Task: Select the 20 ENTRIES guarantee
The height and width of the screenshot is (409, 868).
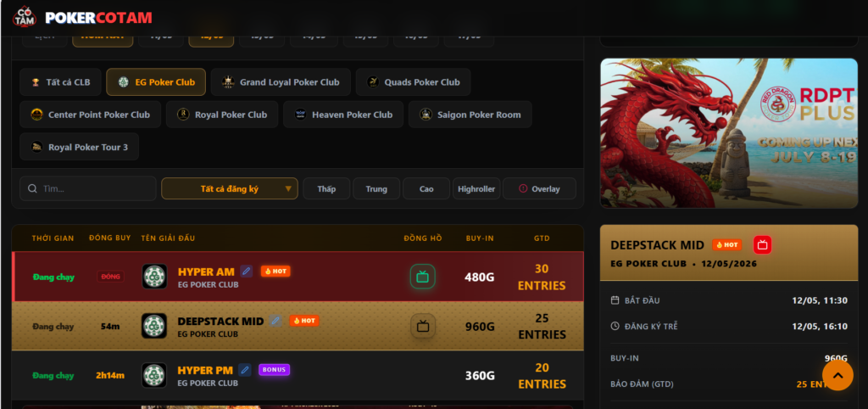Action: click(542, 376)
